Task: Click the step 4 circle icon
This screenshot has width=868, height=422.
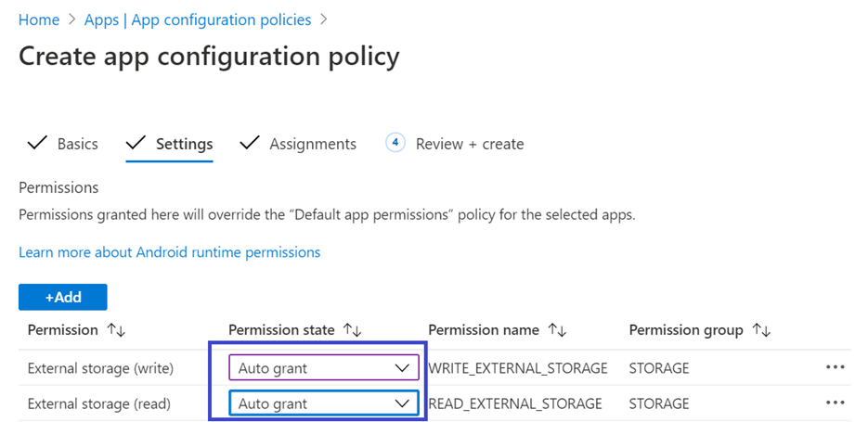Action: 395,143
